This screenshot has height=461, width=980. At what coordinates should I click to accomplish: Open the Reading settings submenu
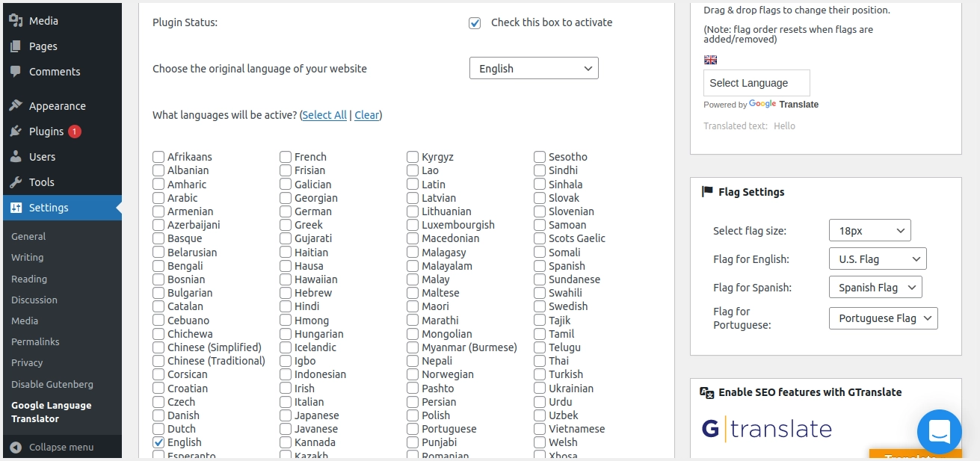click(x=29, y=279)
